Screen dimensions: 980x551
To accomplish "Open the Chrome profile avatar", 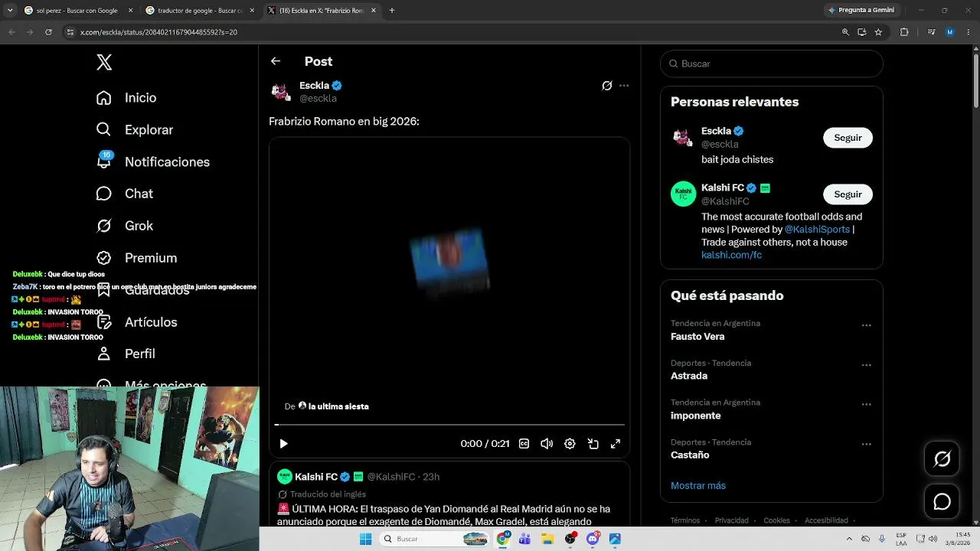I will tap(950, 32).
